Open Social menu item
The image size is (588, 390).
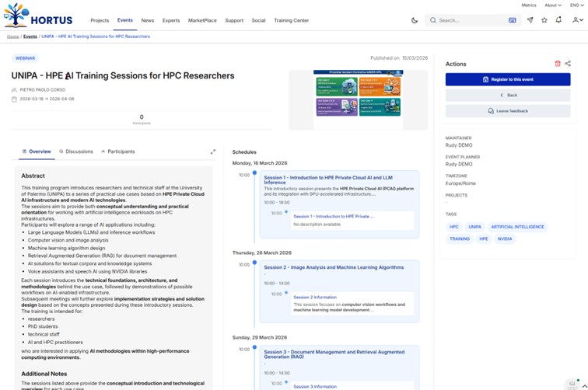[x=258, y=20]
